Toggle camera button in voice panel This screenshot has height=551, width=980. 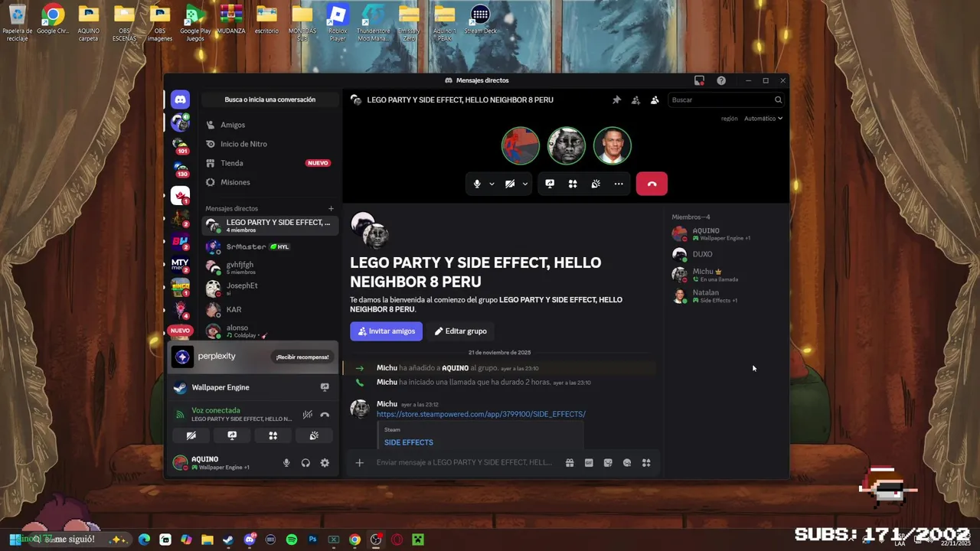(191, 435)
